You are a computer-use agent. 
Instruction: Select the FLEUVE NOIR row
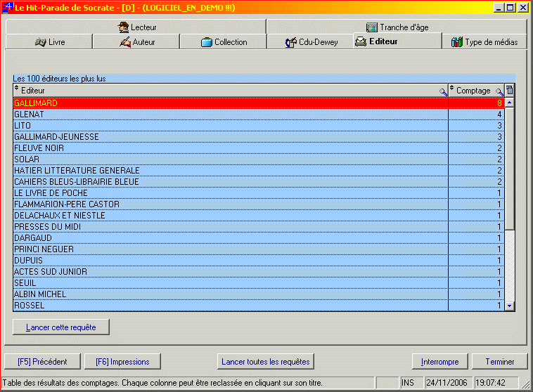[258, 148]
